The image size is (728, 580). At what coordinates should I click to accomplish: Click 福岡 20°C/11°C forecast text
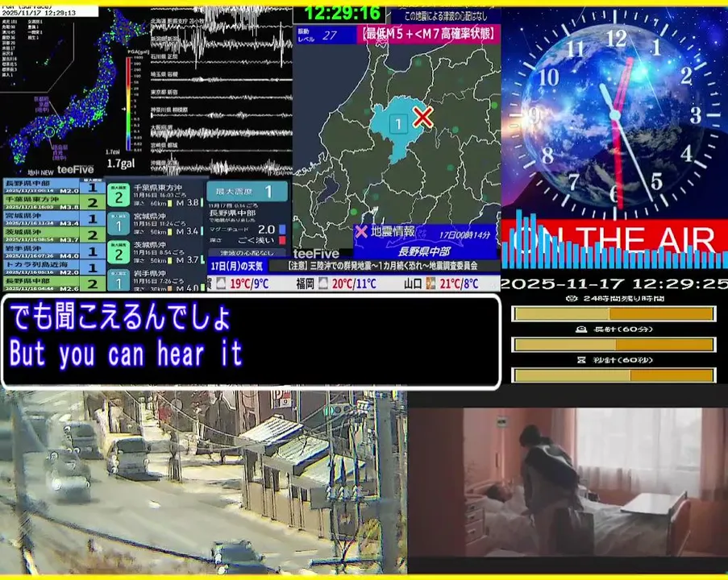click(337, 284)
